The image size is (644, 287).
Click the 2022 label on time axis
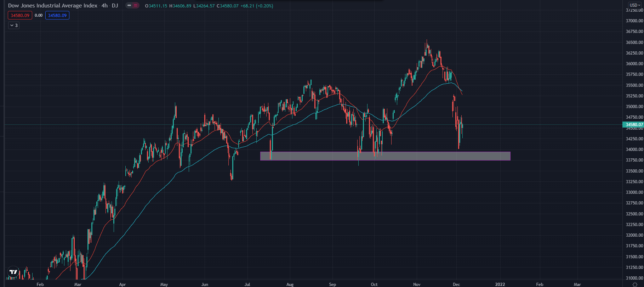pyautogui.click(x=500, y=284)
